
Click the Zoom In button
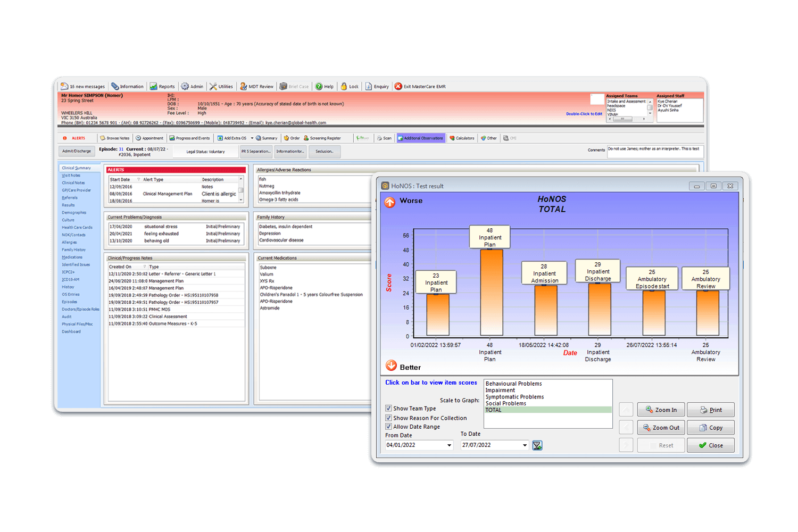pos(661,409)
